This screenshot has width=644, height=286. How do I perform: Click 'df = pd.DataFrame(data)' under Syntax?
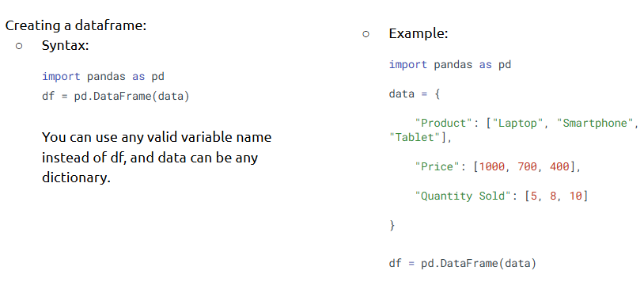pyautogui.click(x=116, y=97)
